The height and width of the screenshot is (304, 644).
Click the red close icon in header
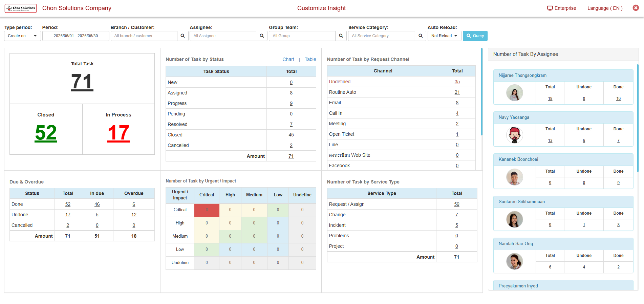coord(636,8)
